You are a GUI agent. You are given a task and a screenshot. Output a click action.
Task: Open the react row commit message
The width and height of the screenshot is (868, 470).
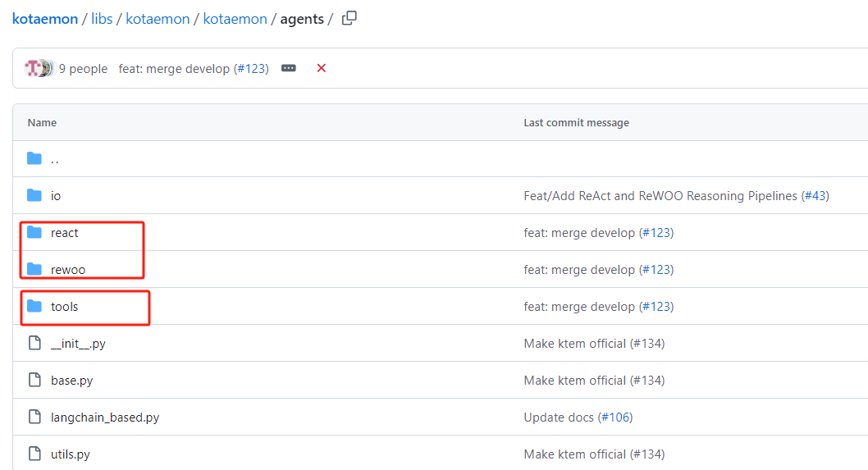coord(579,233)
